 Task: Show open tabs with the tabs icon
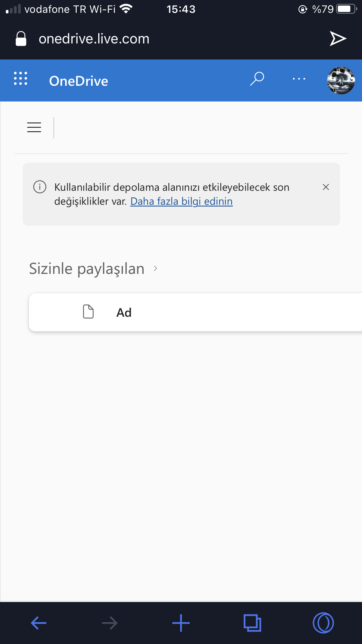coord(252,623)
